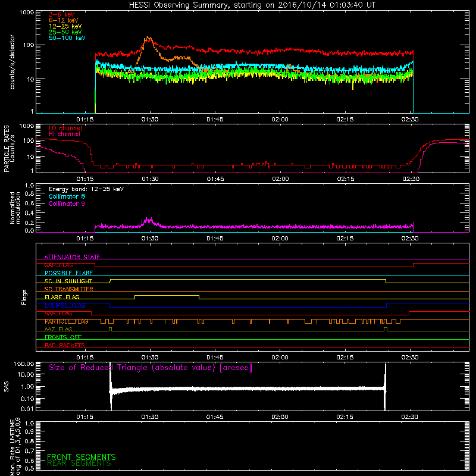Click the REAR SEGMENTS legend label

(79, 464)
